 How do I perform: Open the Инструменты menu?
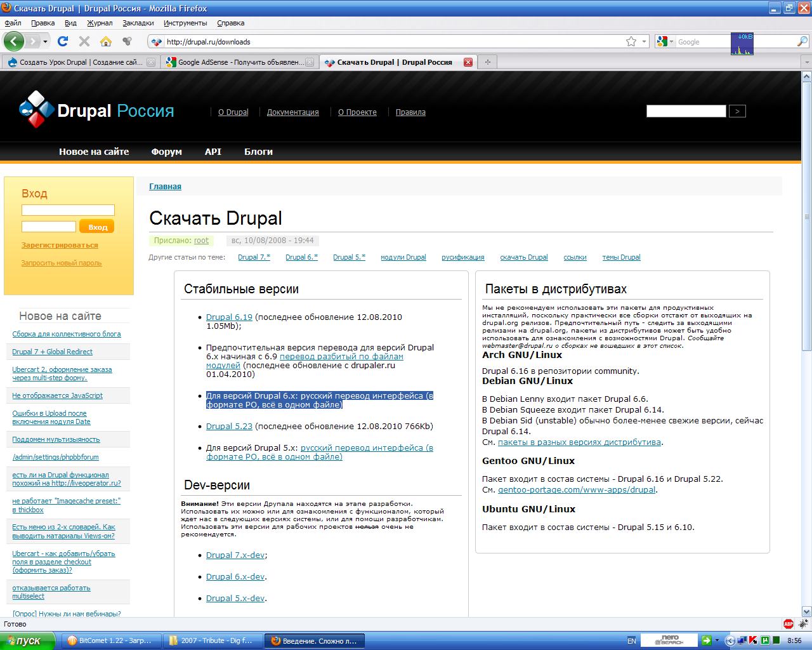point(185,23)
